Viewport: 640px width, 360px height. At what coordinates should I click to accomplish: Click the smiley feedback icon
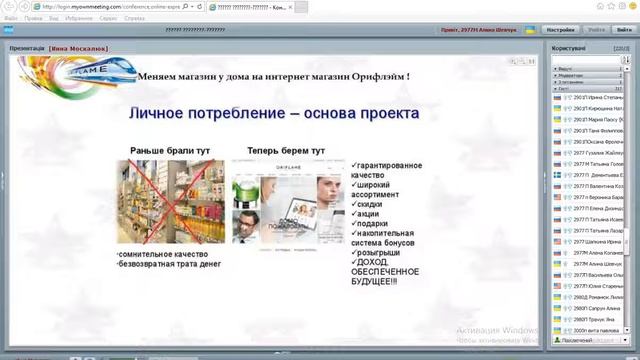pyautogui.click(x=634, y=6)
